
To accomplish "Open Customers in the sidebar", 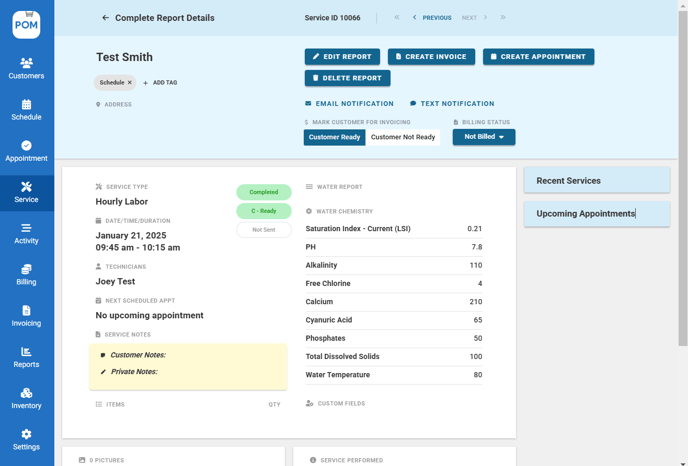I will 26,68.
